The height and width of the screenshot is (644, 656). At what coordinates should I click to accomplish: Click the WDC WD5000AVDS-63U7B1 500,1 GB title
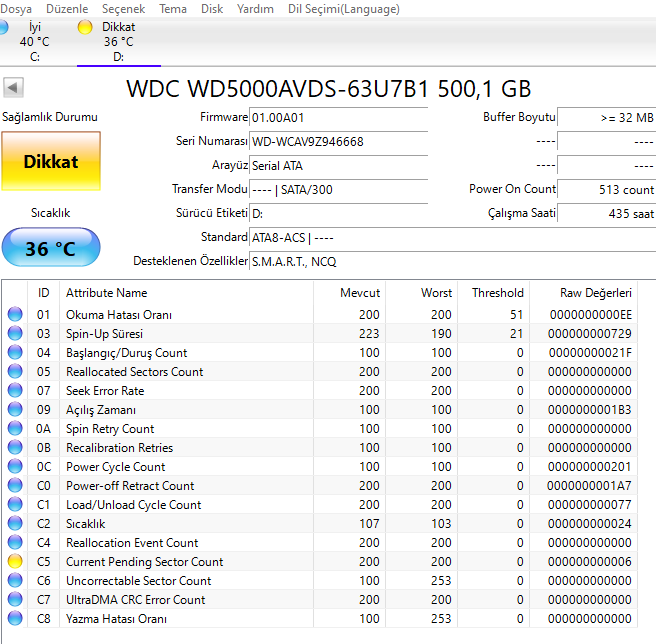point(329,89)
